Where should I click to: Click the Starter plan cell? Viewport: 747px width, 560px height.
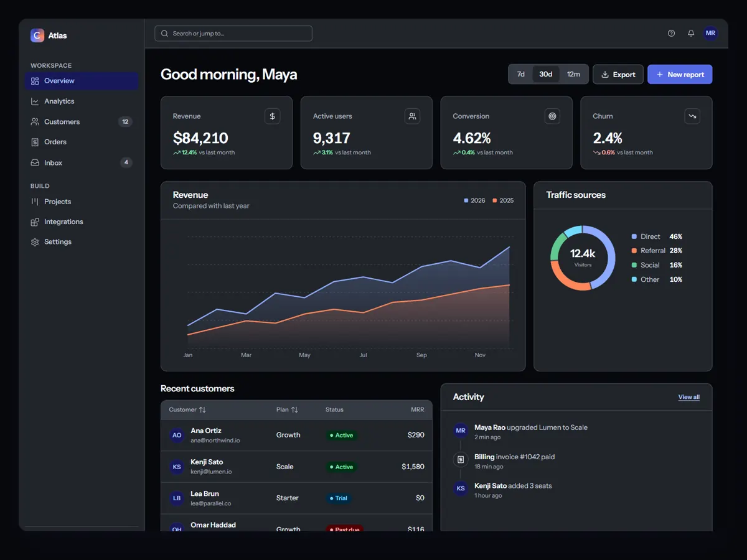point(288,498)
